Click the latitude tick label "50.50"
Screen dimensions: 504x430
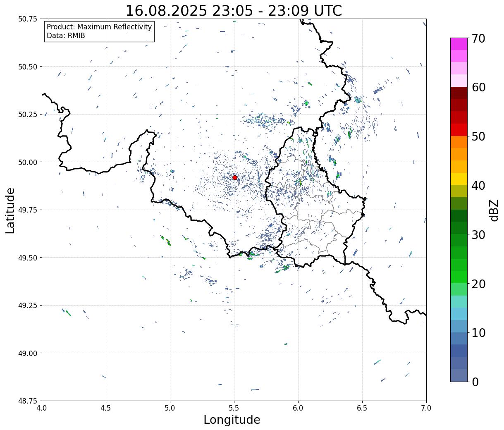[28, 67]
